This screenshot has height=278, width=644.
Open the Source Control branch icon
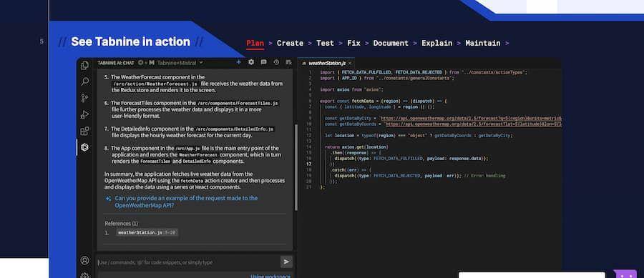click(x=84, y=98)
